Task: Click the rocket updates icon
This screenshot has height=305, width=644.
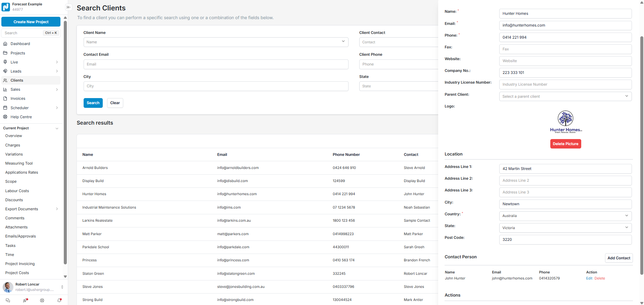Action: click(x=25, y=300)
